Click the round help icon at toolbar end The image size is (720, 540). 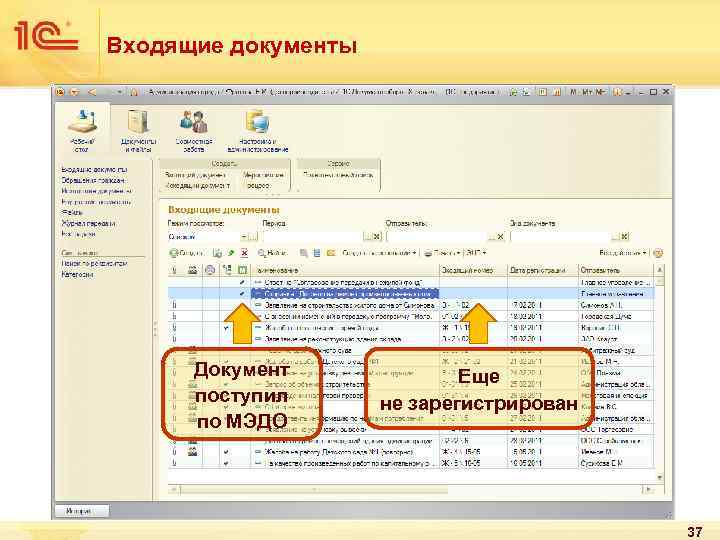tap(658, 253)
